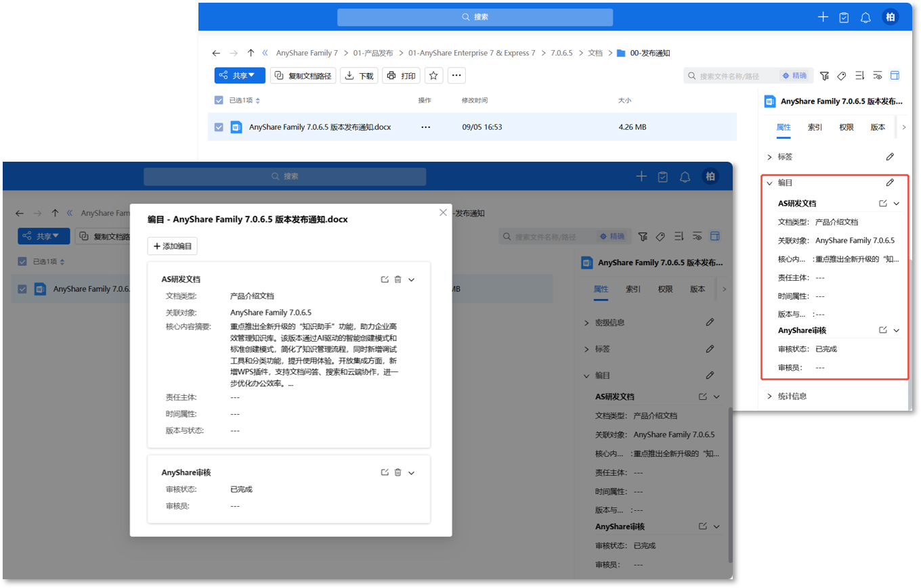Image resolution: width=921 pixels, height=588 pixels.
Task: Delete the AS研发文档 catalog in the dialog
Action: 398,279
